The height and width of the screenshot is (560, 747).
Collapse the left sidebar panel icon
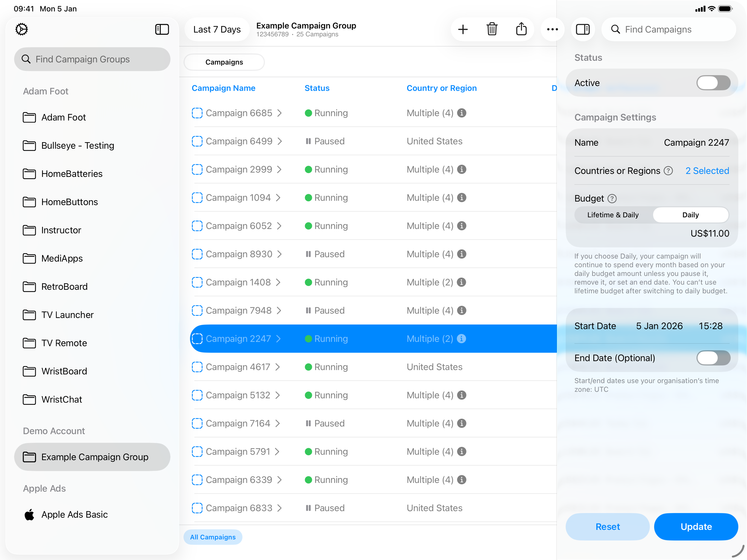162,29
